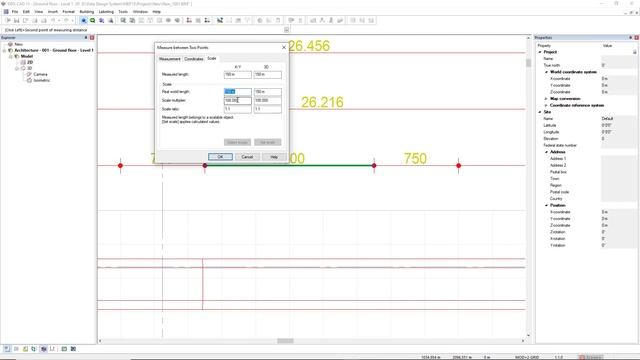Click the green magnifier zoom icon

93,20
